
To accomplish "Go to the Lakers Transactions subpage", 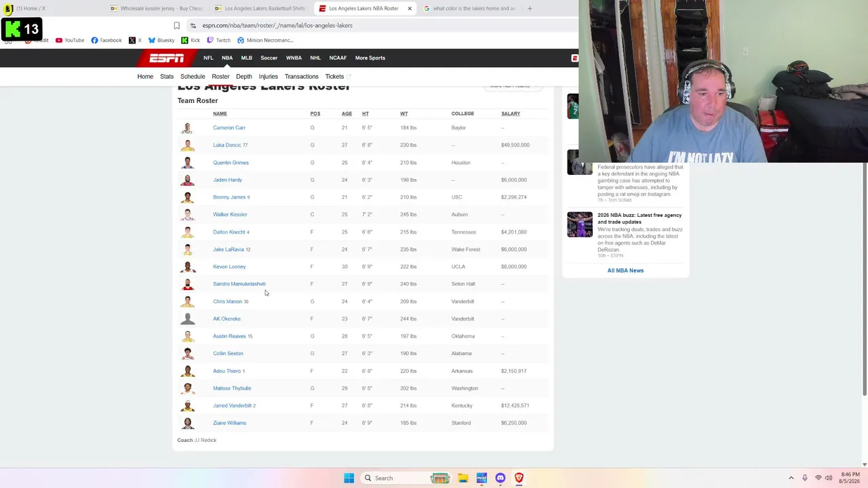I will 302,77.
